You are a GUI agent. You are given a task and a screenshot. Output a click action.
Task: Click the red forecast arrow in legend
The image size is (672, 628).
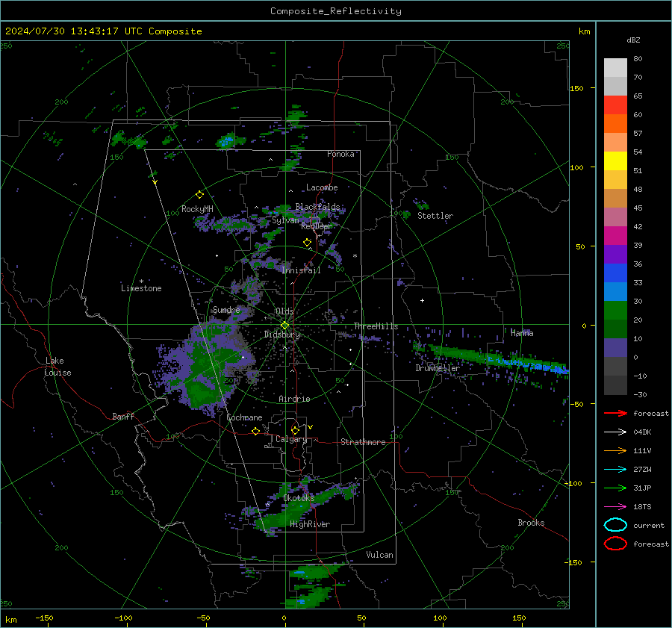[615, 413]
